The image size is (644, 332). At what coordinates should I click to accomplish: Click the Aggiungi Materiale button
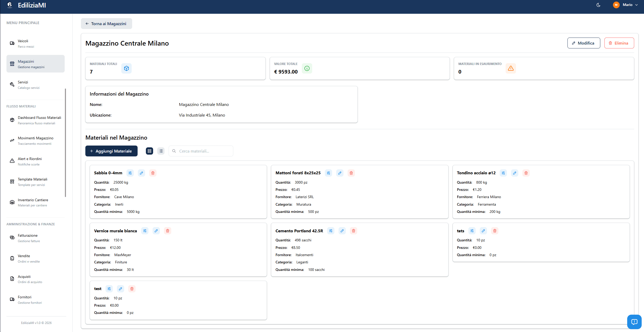coord(111,151)
